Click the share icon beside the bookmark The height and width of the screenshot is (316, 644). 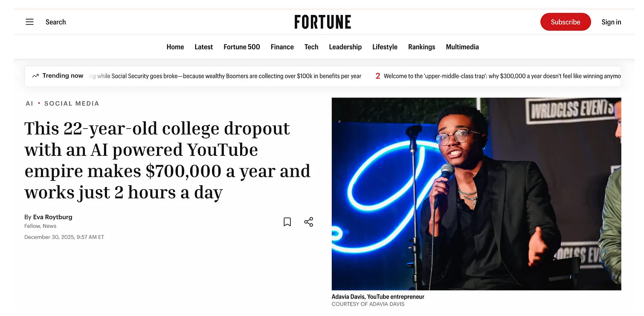pos(309,222)
